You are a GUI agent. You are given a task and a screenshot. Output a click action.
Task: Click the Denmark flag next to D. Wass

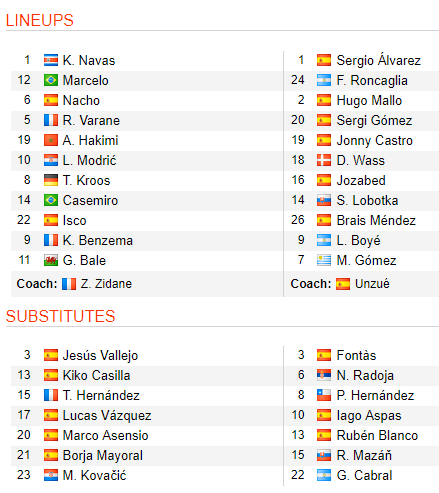click(x=324, y=160)
